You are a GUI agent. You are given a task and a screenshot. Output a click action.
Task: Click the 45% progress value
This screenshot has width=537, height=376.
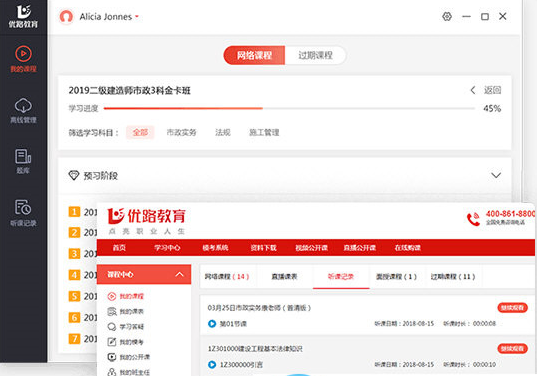492,109
